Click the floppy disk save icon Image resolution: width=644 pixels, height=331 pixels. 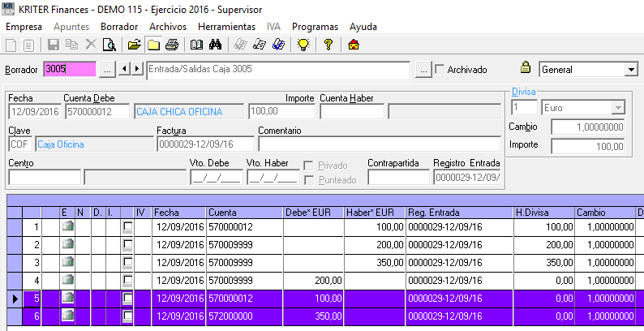coord(54,45)
